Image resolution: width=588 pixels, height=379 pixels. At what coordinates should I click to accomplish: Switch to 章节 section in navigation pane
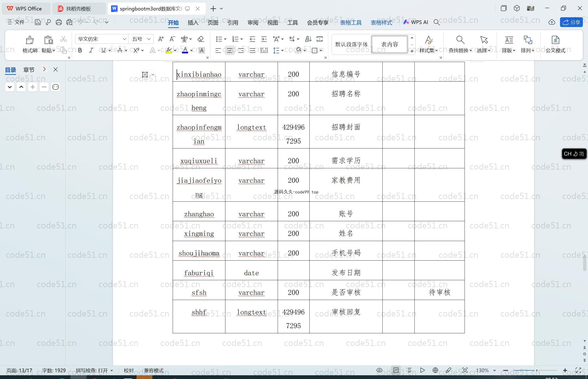pyautogui.click(x=29, y=70)
